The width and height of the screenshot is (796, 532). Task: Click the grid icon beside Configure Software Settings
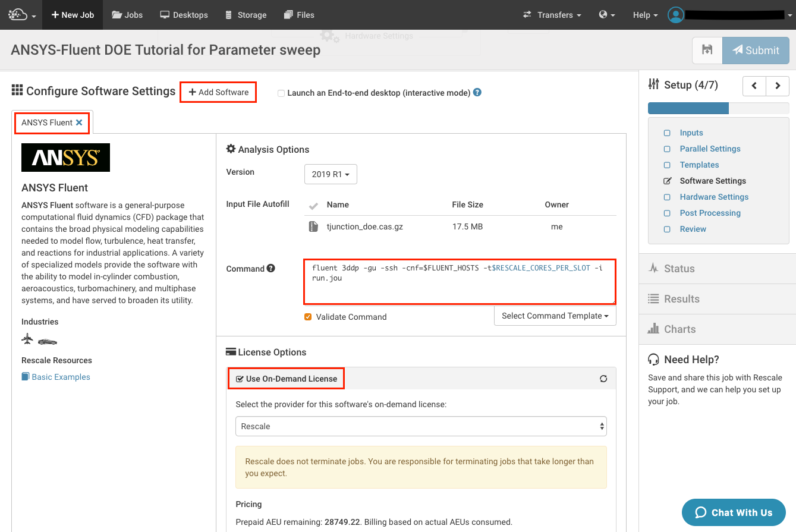(17, 91)
